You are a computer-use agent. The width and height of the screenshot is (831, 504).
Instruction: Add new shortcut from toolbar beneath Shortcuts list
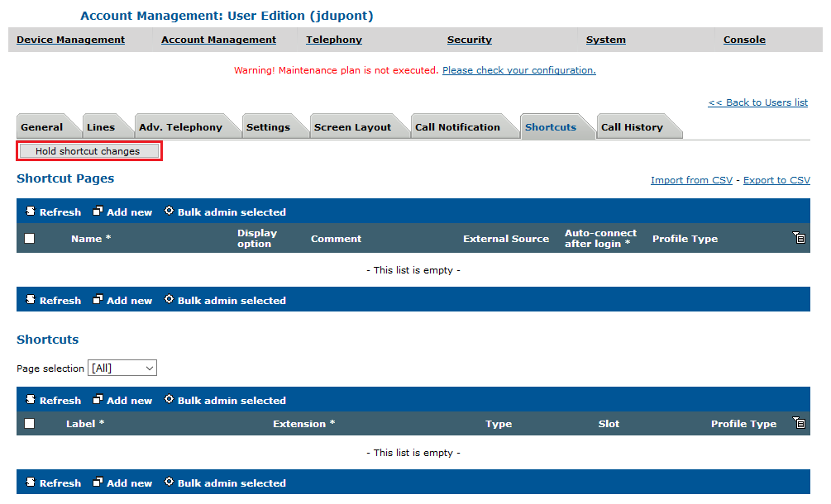pyautogui.click(x=122, y=483)
